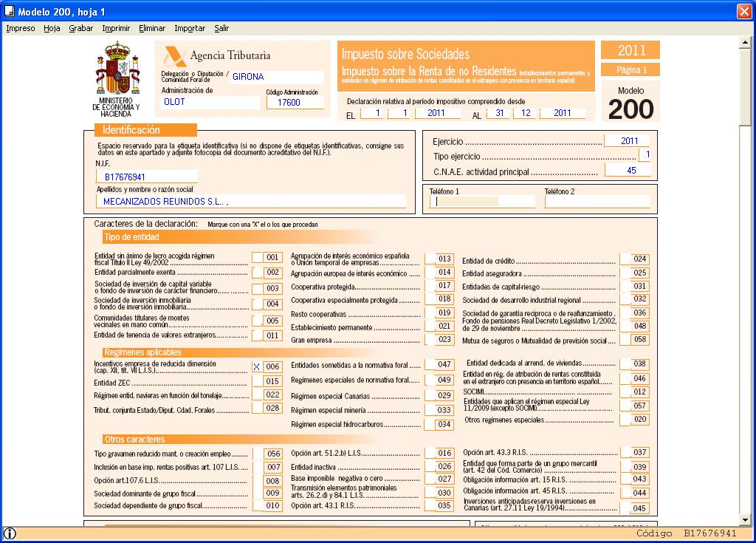Uncheck box 006 reduced dimension company incentives
This screenshot has width=756, height=543.
click(x=257, y=366)
